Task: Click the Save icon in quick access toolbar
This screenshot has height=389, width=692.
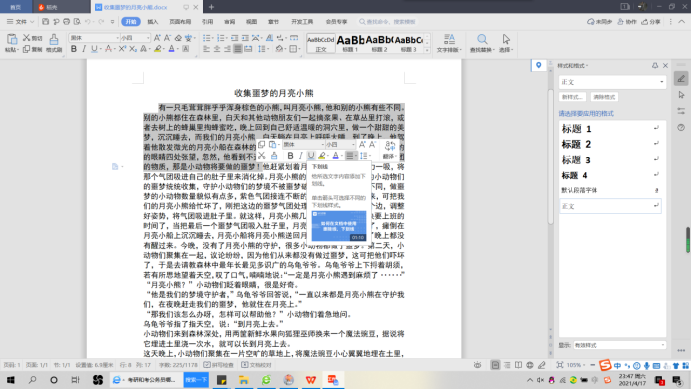Action: 45,21
